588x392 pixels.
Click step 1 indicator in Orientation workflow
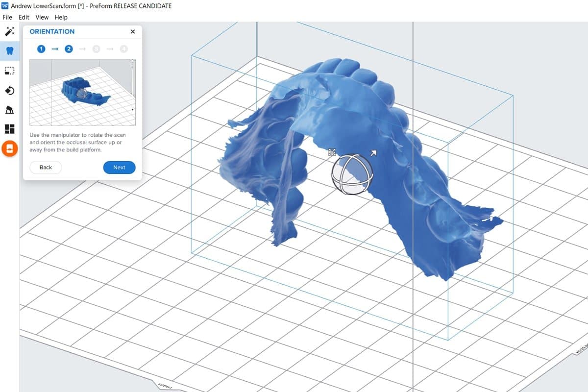point(41,49)
